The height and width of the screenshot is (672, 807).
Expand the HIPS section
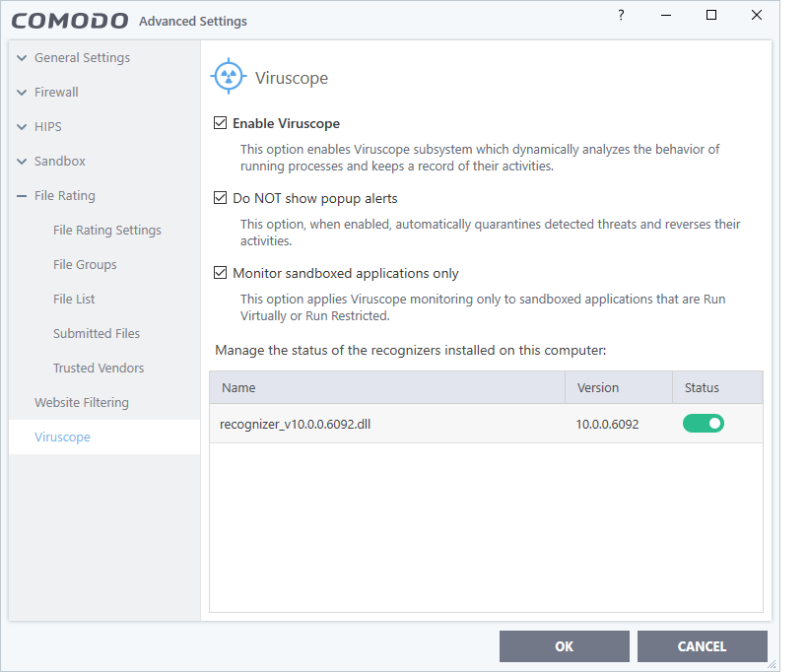[x=22, y=127]
